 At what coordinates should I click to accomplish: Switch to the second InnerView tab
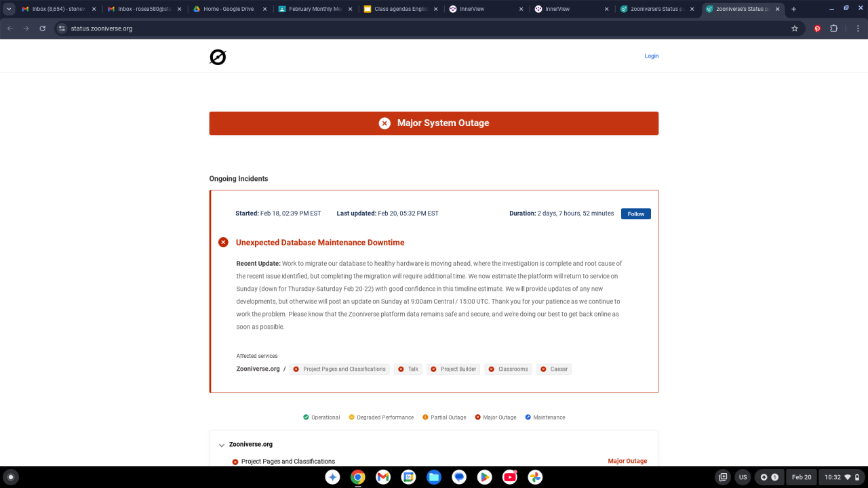[572, 9]
